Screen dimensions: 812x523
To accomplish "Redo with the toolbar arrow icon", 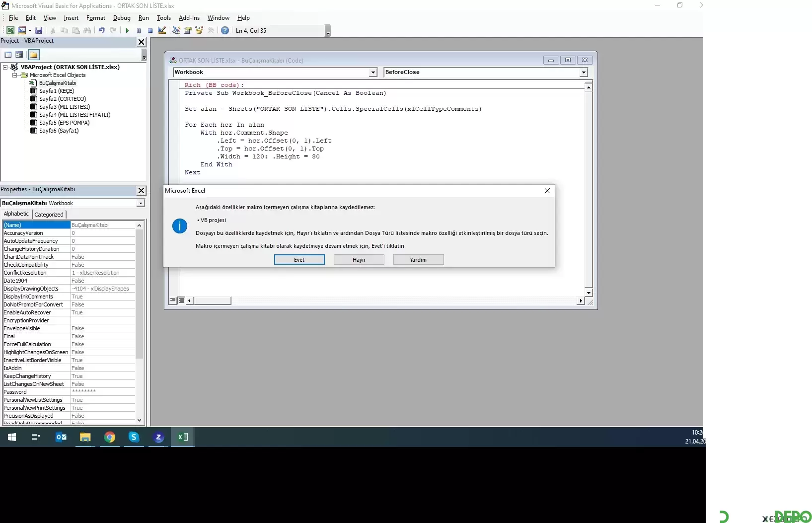I will click(x=113, y=30).
